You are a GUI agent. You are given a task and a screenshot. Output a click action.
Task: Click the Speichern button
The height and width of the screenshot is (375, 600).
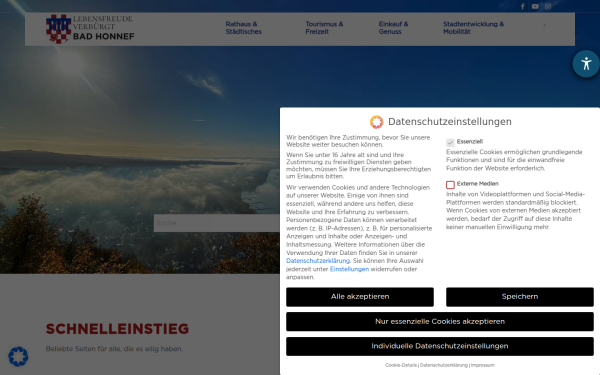[520, 297]
